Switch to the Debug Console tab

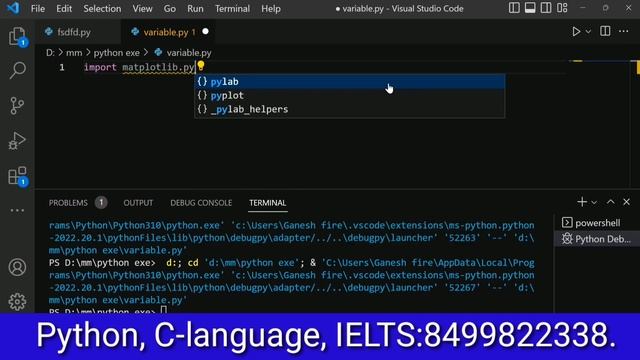click(x=201, y=203)
